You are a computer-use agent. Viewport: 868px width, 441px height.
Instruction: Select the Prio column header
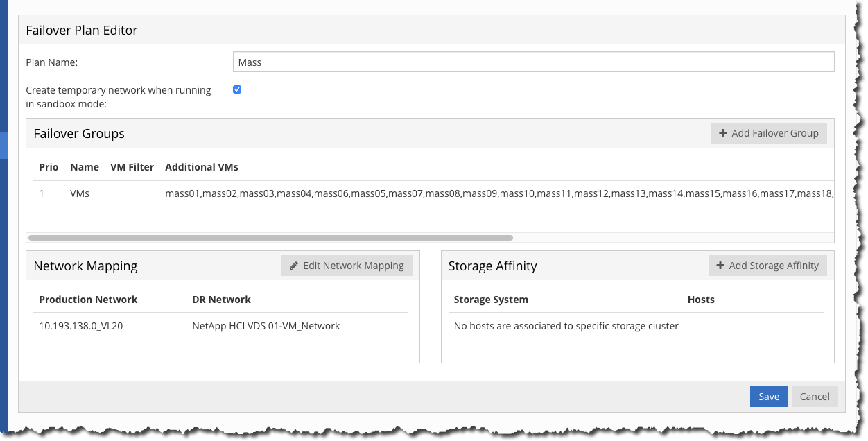[49, 167]
